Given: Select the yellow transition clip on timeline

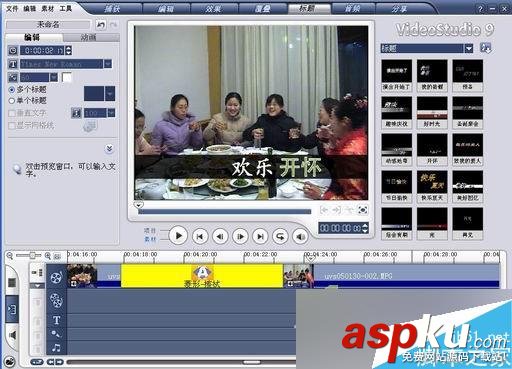Looking at the screenshot, I should click(202, 276).
